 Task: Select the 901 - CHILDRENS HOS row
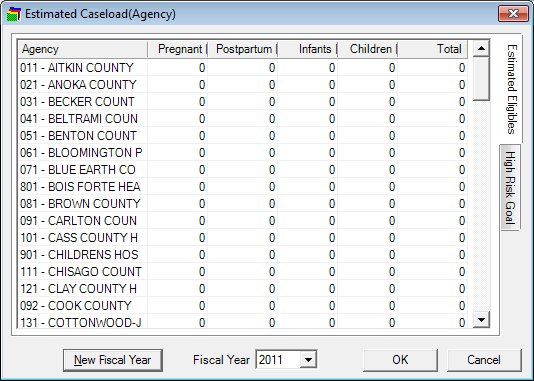point(242,255)
